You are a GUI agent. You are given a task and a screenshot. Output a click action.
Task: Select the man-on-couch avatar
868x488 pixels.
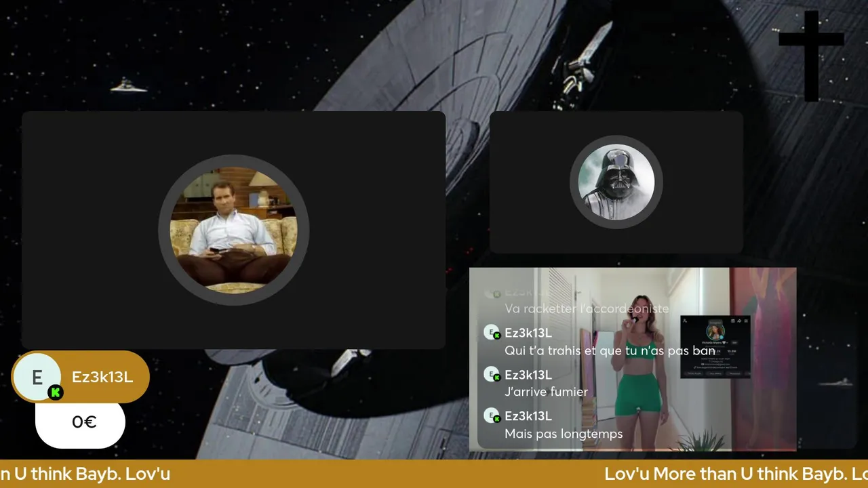click(x=234, y=230)
